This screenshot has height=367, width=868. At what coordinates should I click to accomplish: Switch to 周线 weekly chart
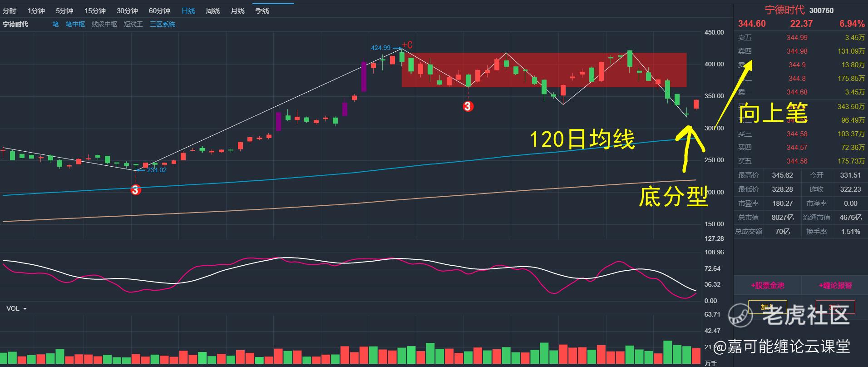click(212, 10)
